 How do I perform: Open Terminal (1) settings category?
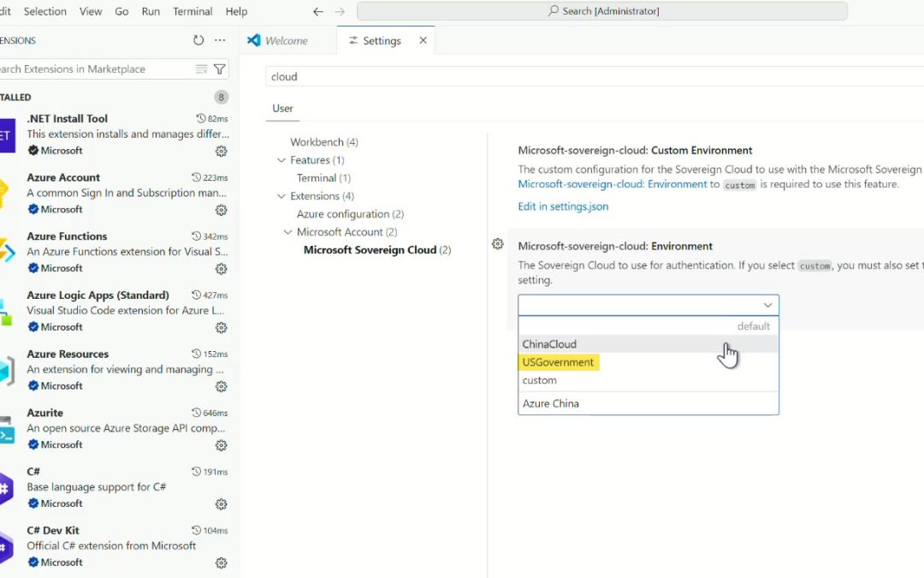point(323,178)
